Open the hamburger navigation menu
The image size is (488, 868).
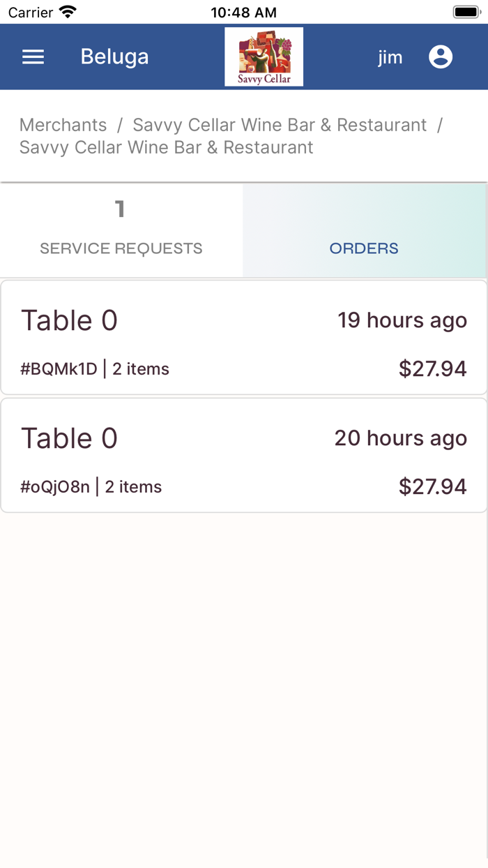pos(33,57)
